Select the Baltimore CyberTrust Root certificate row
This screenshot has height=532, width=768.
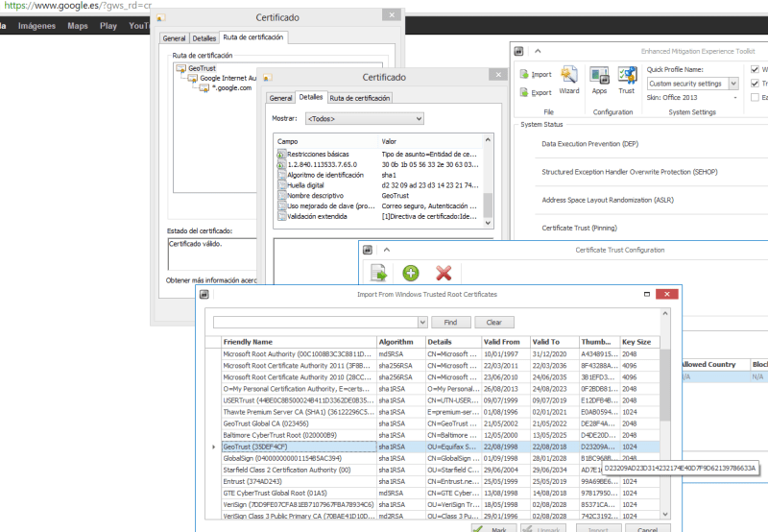click(282, 434)
